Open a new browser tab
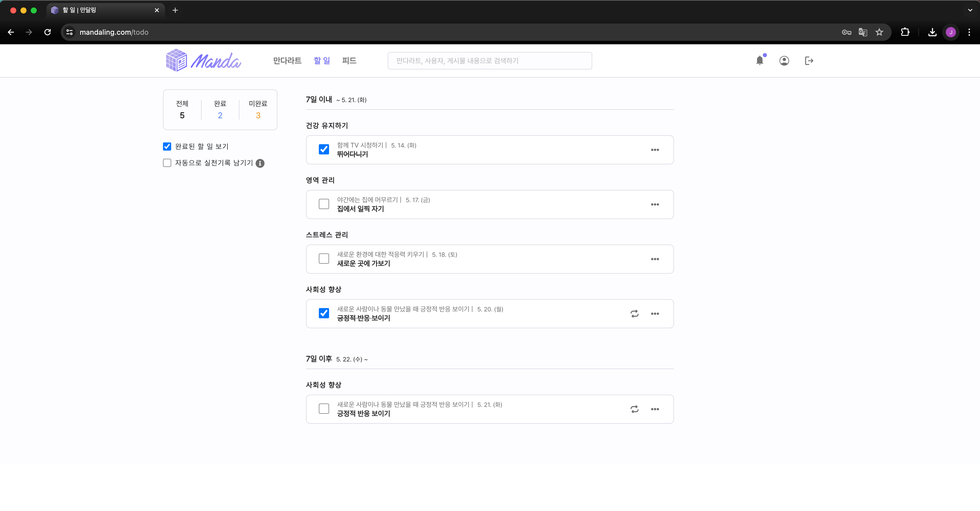Screen dimensions: 980x511 (175, 10)
